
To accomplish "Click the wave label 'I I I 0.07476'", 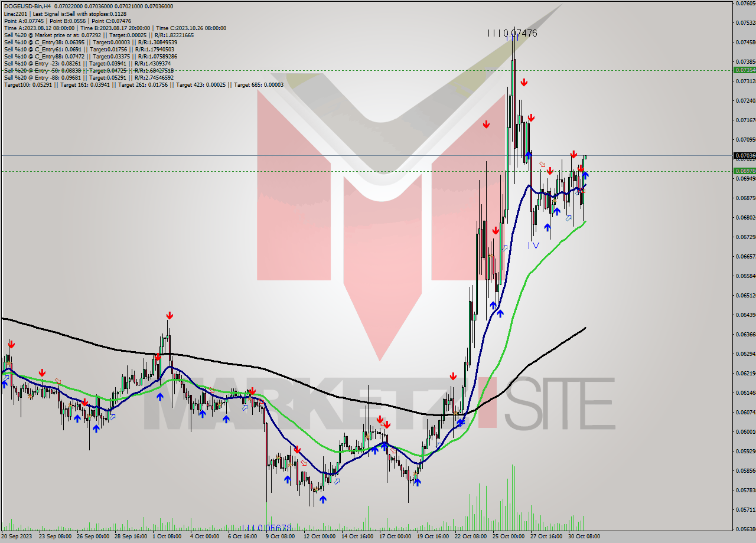I will 513,34.
